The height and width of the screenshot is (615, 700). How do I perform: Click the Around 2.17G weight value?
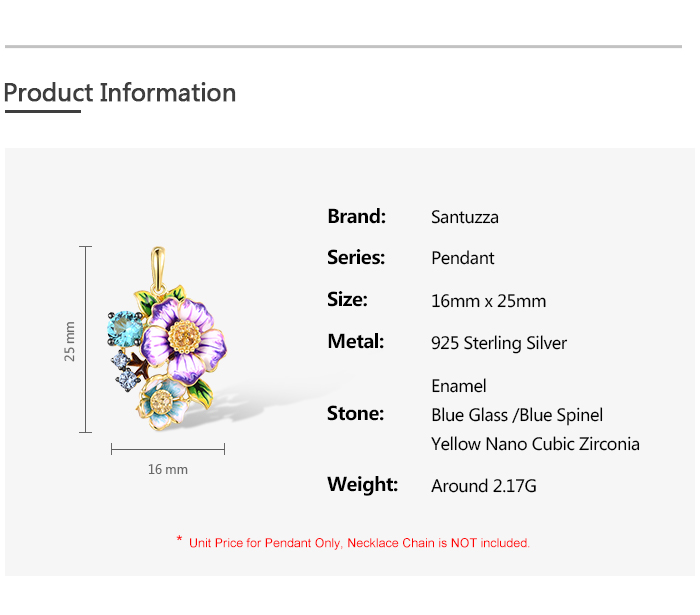484,486
